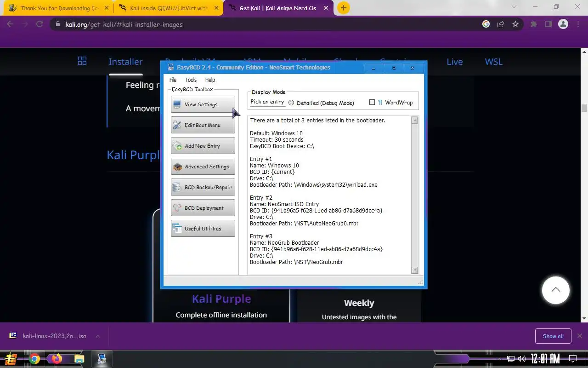Bookmark this page with the star icon
Viewport: 588px width, 368px height.
(x=515, y=24)
